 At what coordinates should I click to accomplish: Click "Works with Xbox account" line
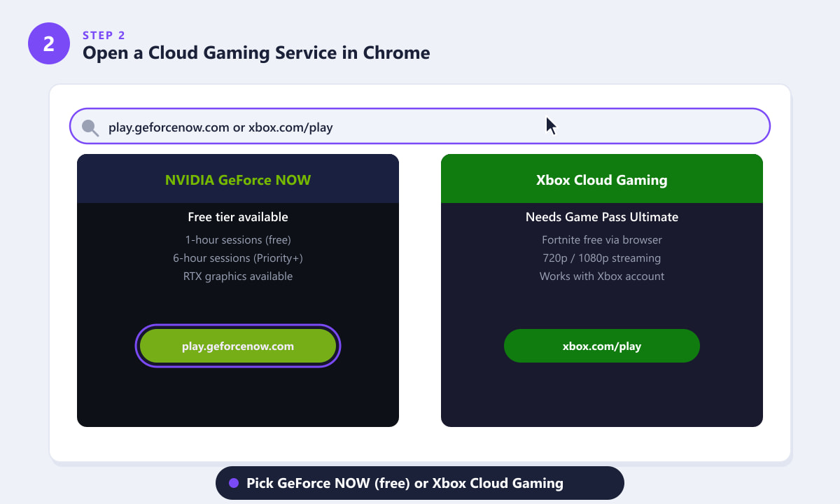(602, 276)
